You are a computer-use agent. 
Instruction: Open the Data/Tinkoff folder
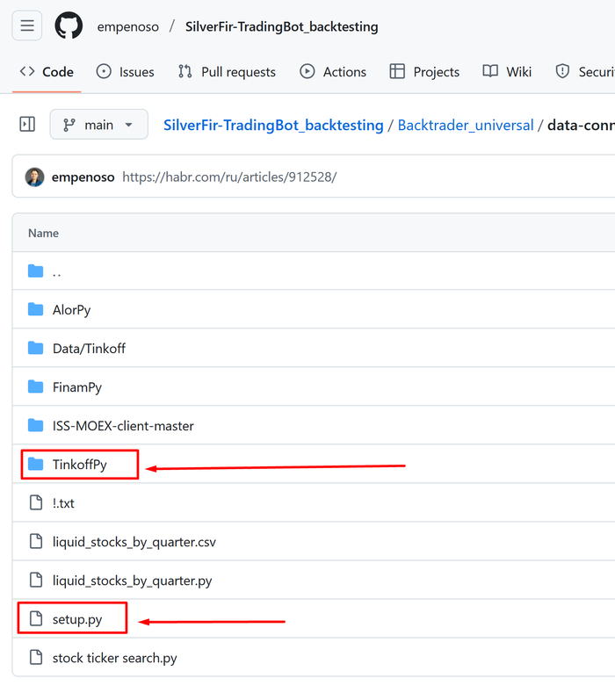[89, 348]
